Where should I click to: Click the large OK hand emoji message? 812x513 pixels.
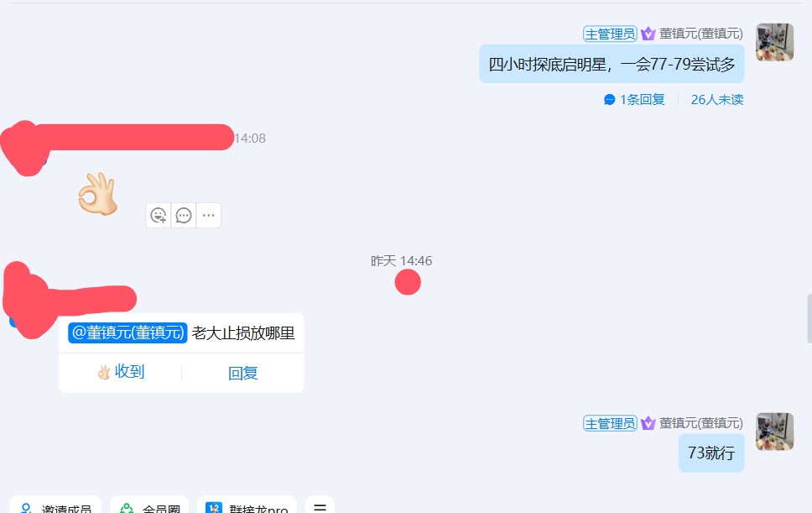(x=97, y=194)
